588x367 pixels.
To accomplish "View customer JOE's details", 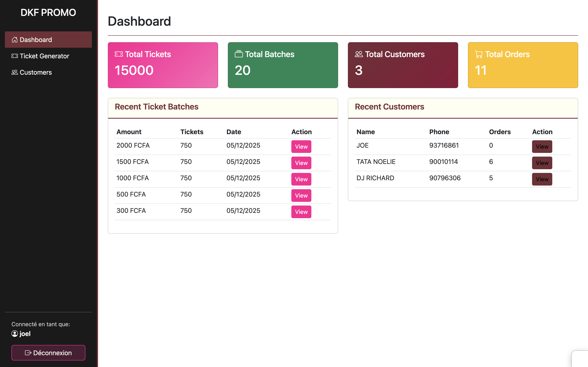I will pyautogui.click(x=542, y=147).
